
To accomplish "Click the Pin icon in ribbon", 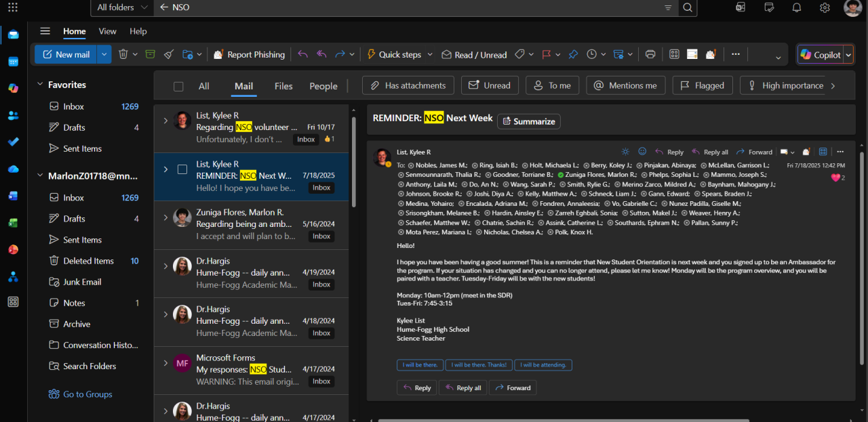I will click(x=573, y=54).
